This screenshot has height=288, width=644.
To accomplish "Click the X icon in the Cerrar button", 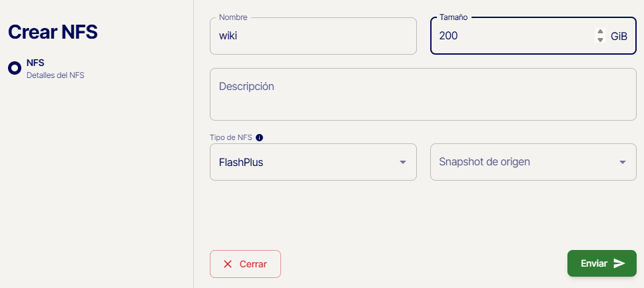I will pos(228,264).
